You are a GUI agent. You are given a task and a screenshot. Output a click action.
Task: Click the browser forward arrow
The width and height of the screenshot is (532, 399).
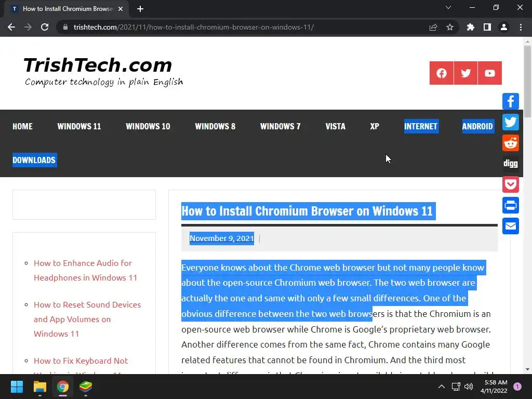pyautogui.click(x=28, y=27)
